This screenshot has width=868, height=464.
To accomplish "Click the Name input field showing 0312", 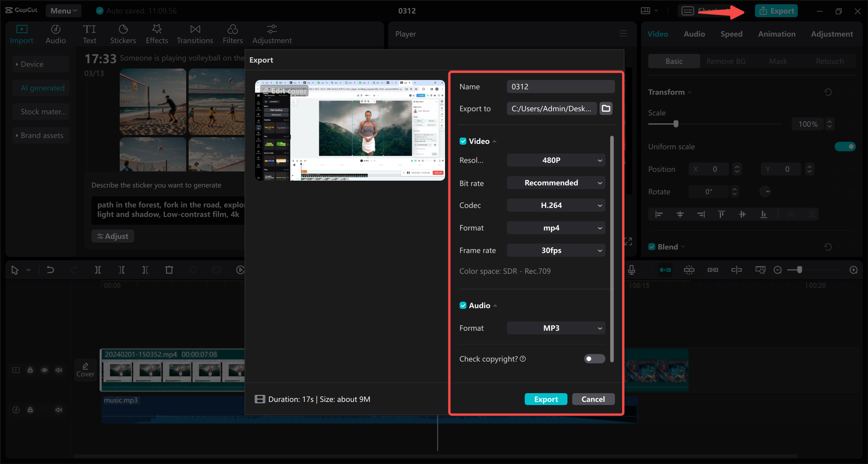I will pos(560,86).
